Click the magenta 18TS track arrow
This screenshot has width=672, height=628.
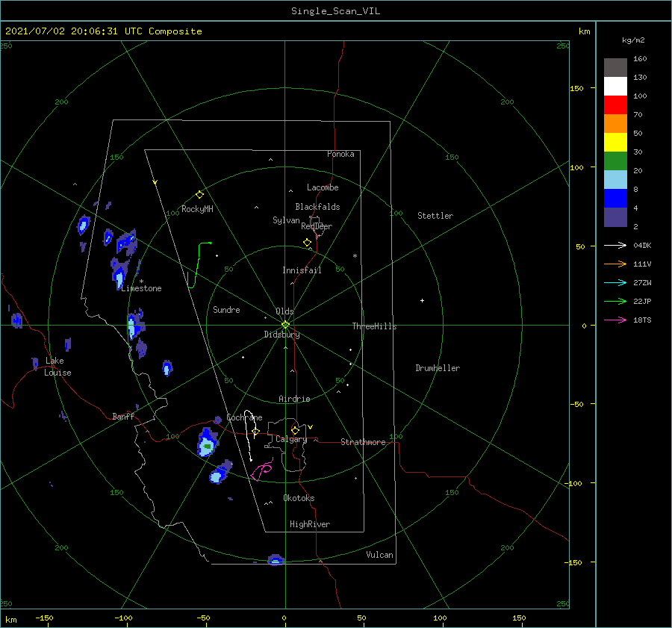[615, 320]
